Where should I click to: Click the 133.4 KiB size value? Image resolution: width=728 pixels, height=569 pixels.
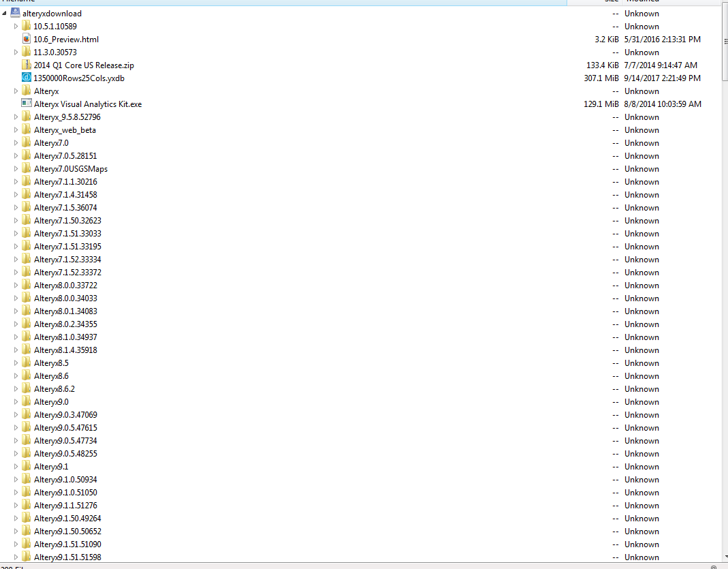[602, 65]
